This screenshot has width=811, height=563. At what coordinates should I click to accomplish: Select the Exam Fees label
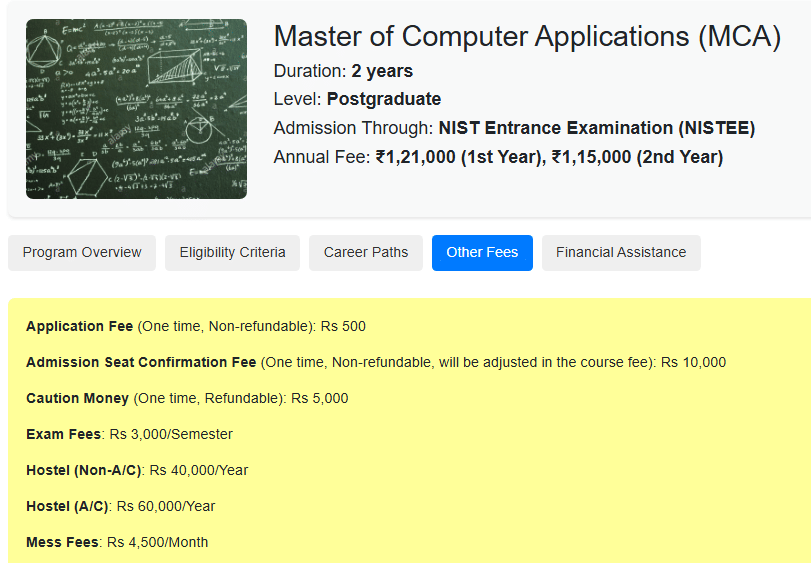63,434
